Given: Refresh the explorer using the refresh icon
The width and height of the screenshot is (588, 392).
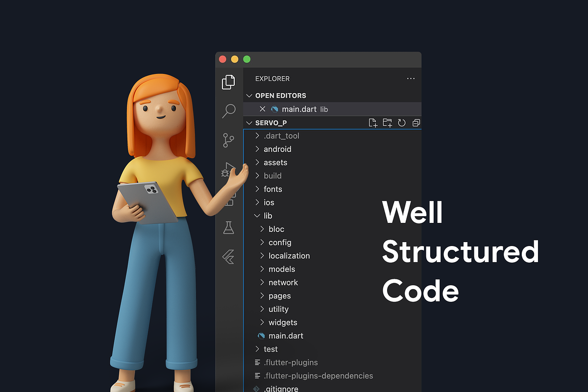Looking at the screenshot, I should pos(402,122).
